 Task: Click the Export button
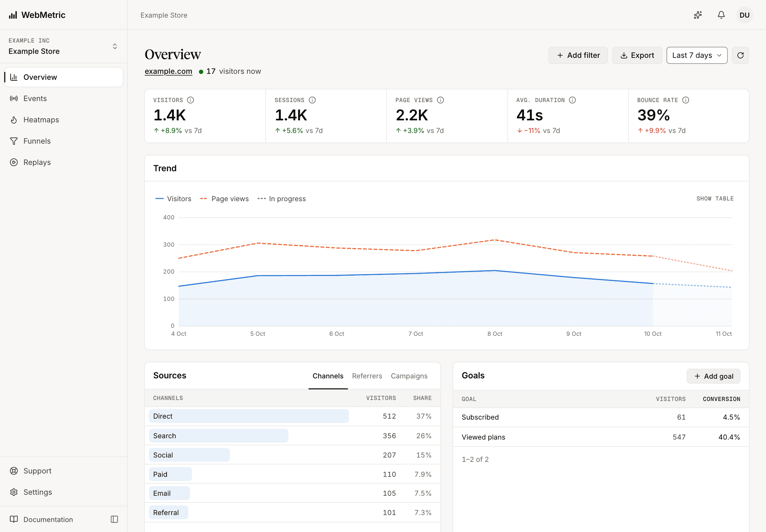click(x=637, y=55)
